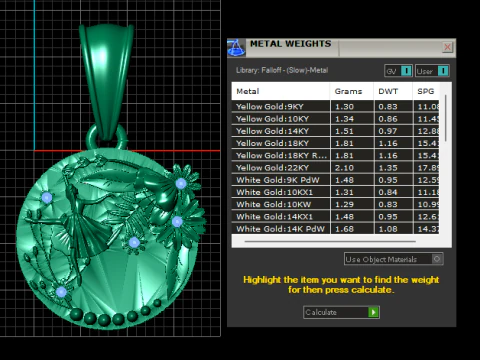Click the blue gemstone near the pendant's bottom left

pyautogui.click(x=61, y=292)
